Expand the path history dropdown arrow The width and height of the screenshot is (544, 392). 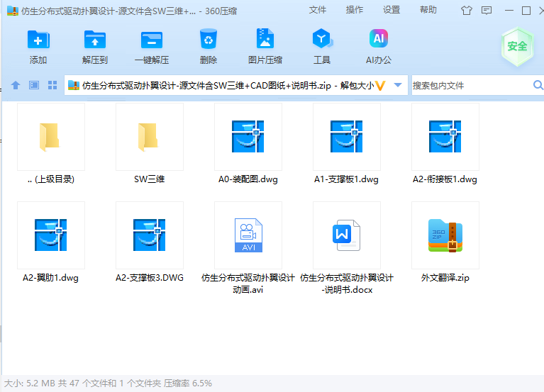tap(398, 85)
